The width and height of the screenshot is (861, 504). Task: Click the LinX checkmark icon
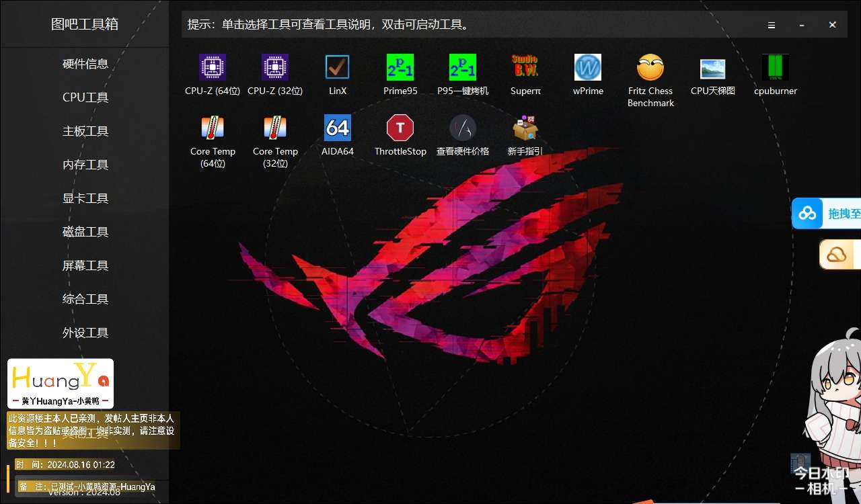tap(337, 68)
